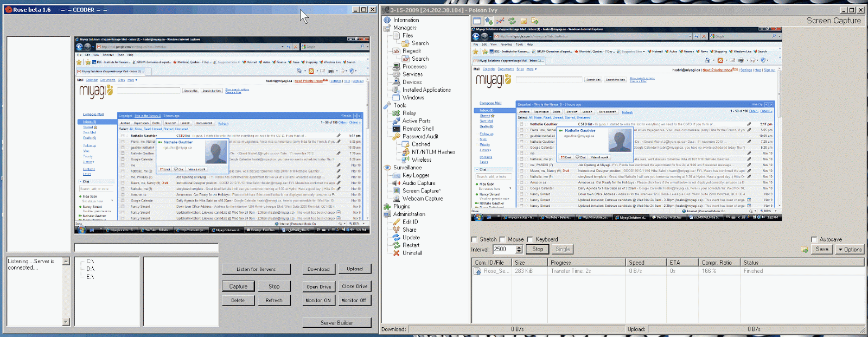Click the Download button in the Rose window
The height and width of the screenshot is (337, 868).
(318, 269)
